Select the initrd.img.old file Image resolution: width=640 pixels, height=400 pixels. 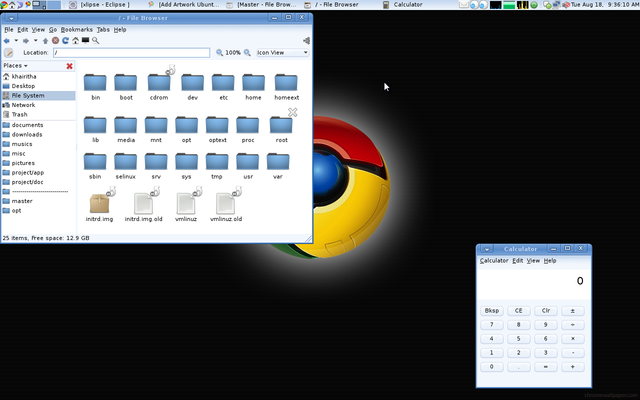(x=143, y=204)
